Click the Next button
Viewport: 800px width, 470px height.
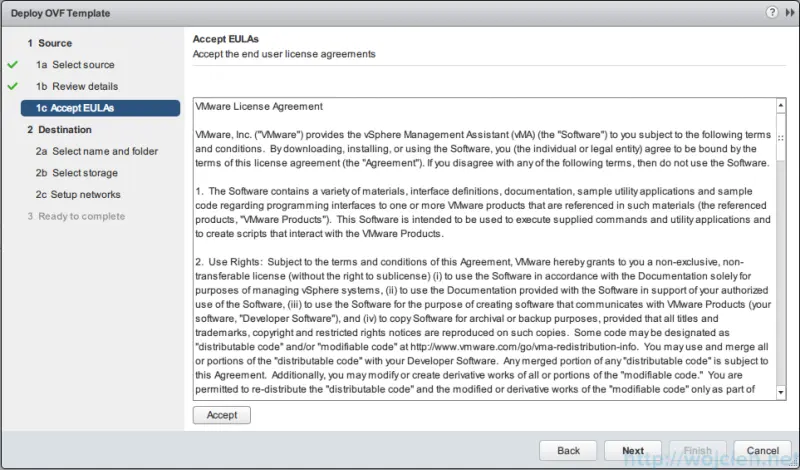[x=633, y=451]
